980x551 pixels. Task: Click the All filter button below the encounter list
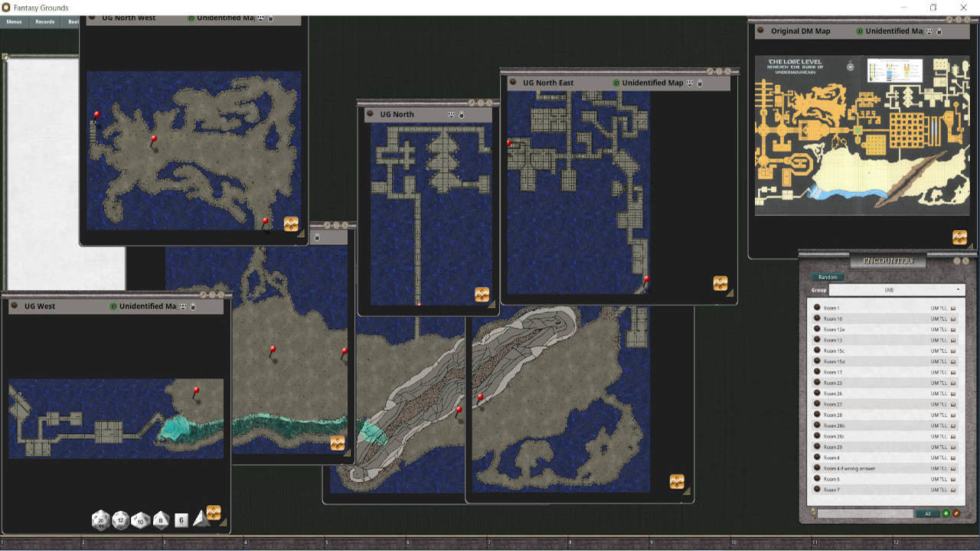927,514
